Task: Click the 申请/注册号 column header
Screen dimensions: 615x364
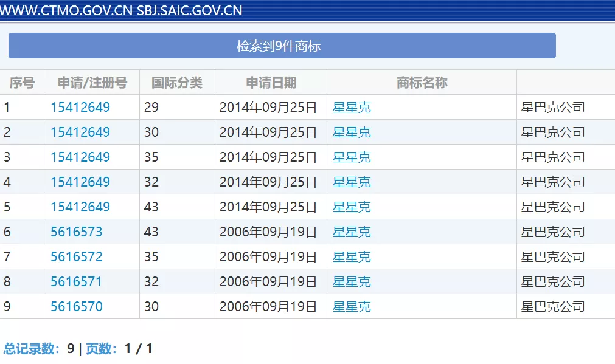Action: coord(92,83)
